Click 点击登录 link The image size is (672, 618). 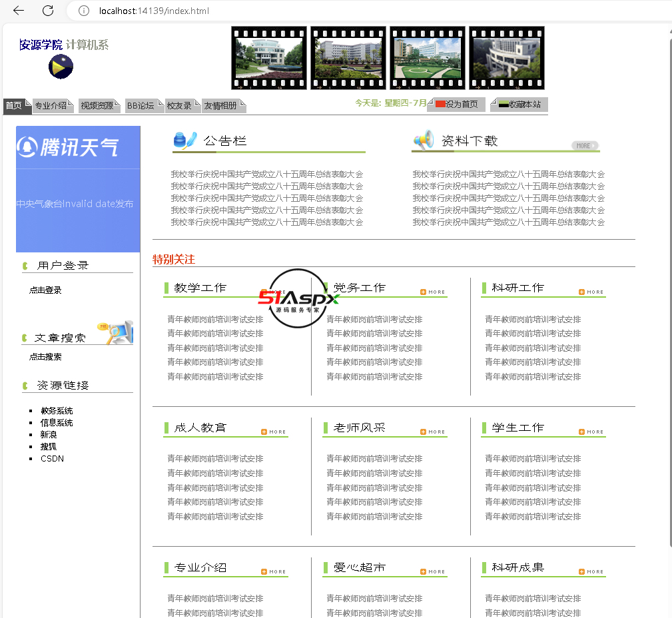(45, 290)
